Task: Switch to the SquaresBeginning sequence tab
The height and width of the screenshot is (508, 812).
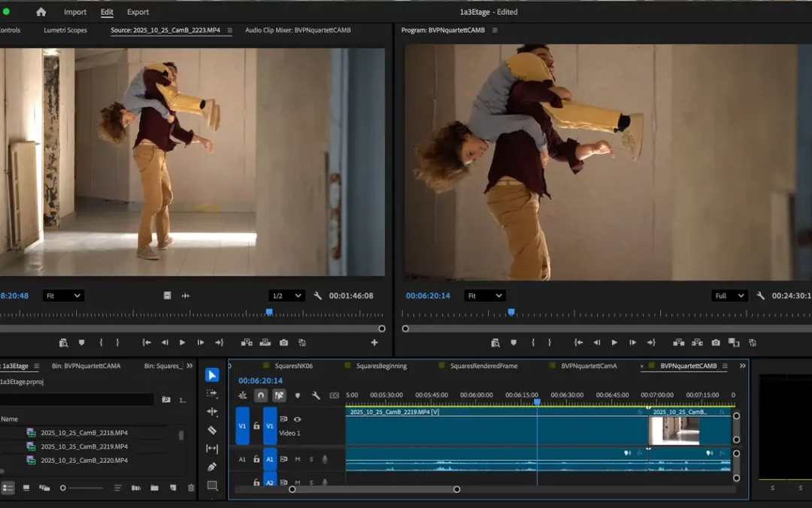Action: pyautogui.click(x=380, y=366)
